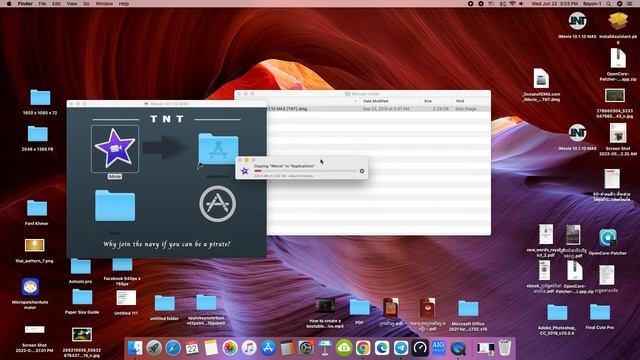This screenshot has width=640, height=360.
Task: Open the Finder menu
Action: coord(25,4)
